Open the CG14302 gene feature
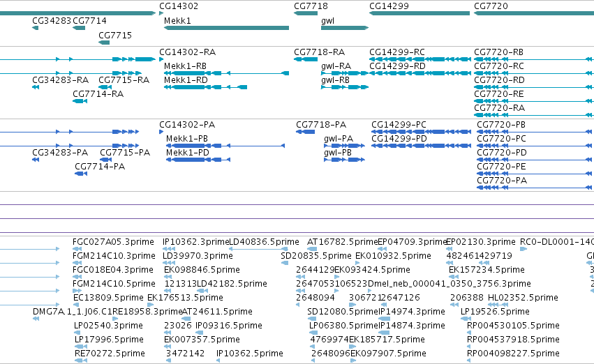The height and width of the screenshot is (364, 594). pyautogui.click(x=161, y=13)
